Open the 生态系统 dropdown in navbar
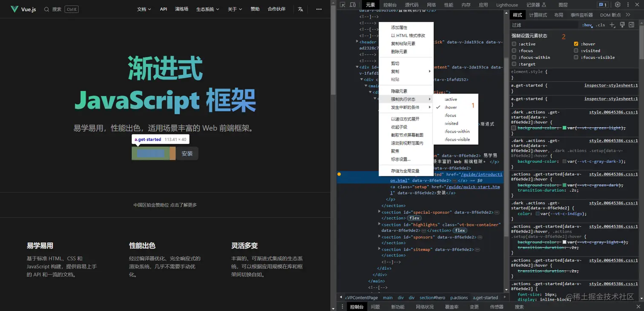644x311 pixels. 207,9
